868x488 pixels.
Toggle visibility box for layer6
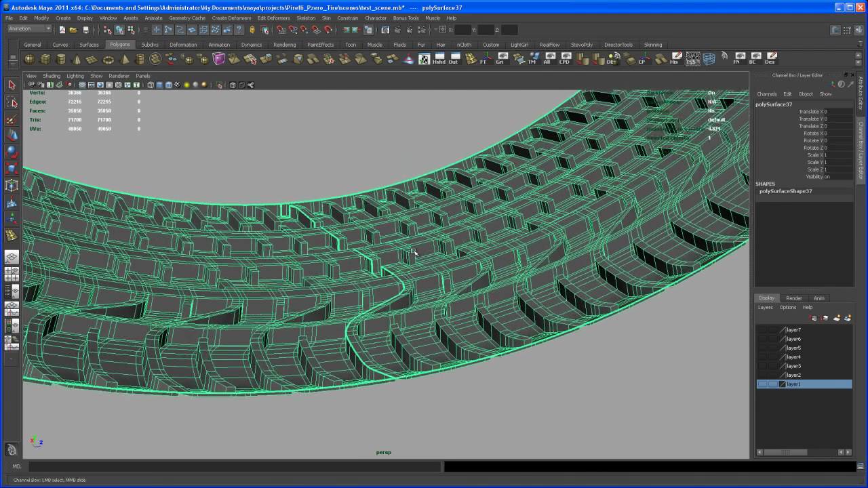click(763, 339)
